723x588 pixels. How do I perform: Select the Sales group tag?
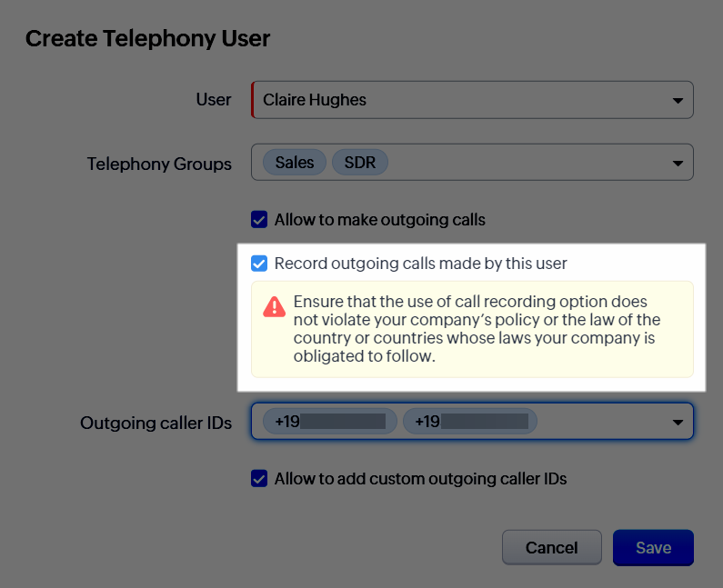(x=294, y=163)
